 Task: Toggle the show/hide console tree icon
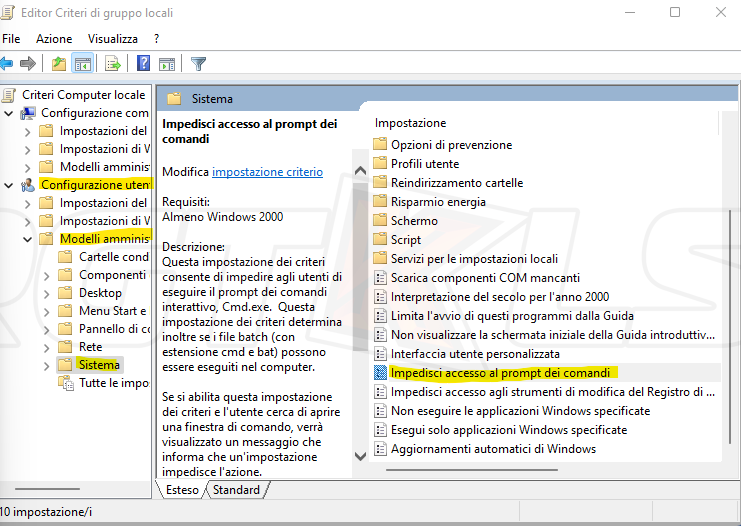[83, 64]
